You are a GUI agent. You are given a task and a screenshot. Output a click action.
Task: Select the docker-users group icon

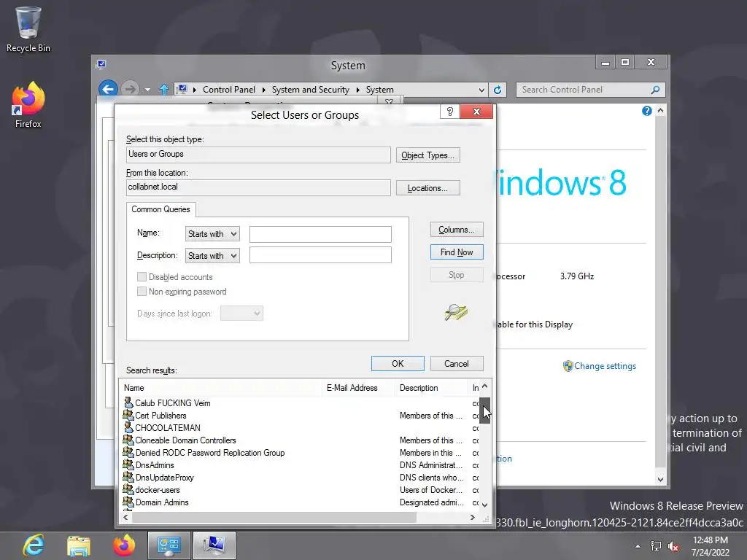(128, 489)
